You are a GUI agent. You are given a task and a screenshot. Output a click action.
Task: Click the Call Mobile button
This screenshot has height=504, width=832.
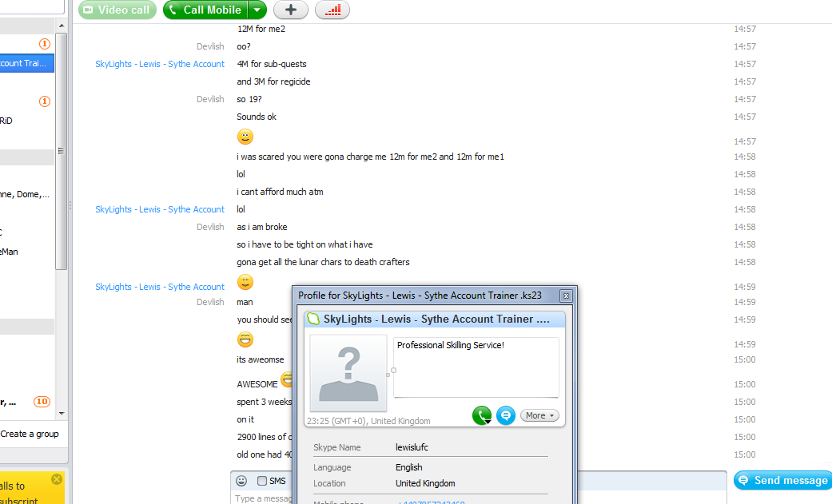[x=206, y=10]
